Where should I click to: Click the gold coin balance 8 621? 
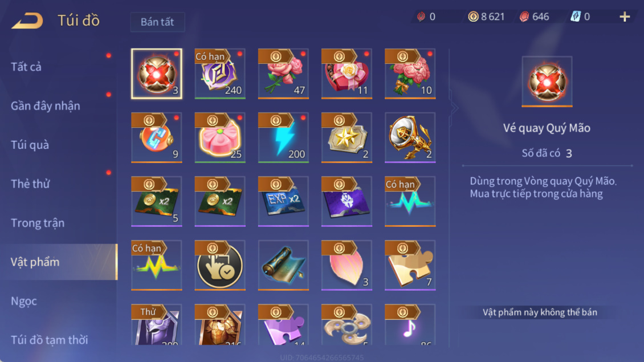(x=487, y=17)
